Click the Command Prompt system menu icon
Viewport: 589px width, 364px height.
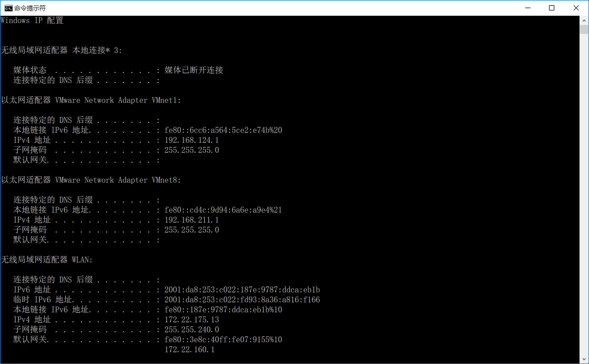click(8, 8)
